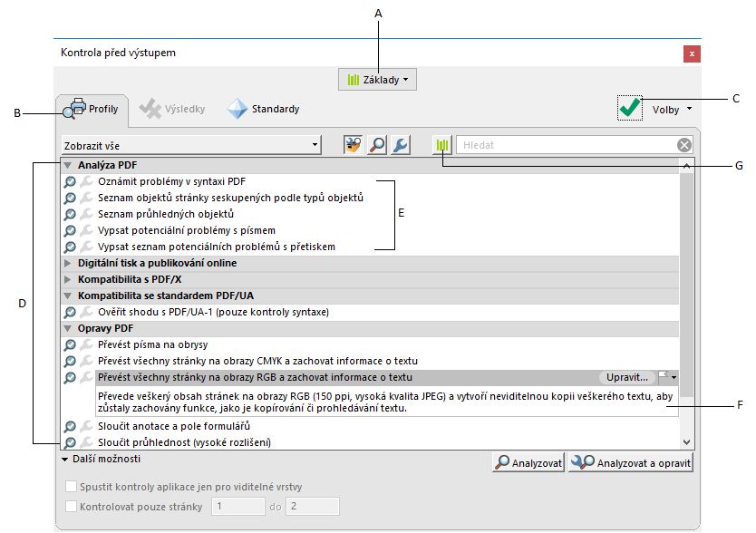Screen dimensions: 756x533
Task: Collapse Kompatibilita se standardem PDF/UA group
Action: (67, 296)
